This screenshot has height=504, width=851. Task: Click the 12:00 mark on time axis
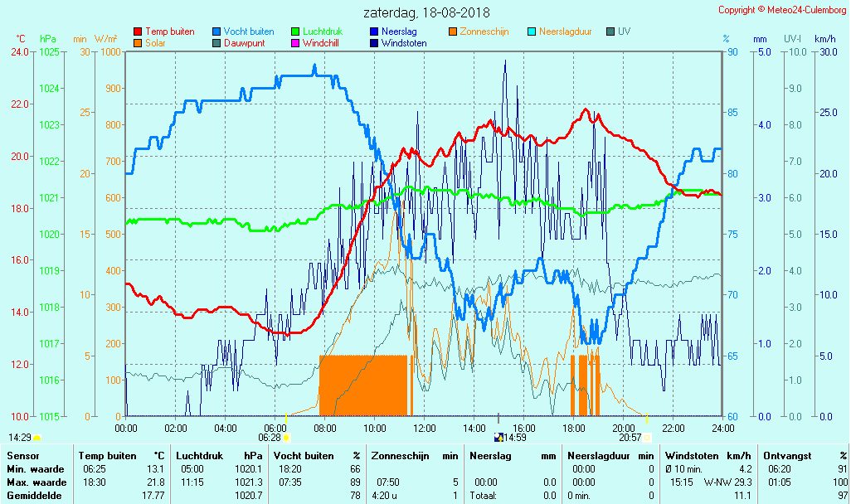425,428
